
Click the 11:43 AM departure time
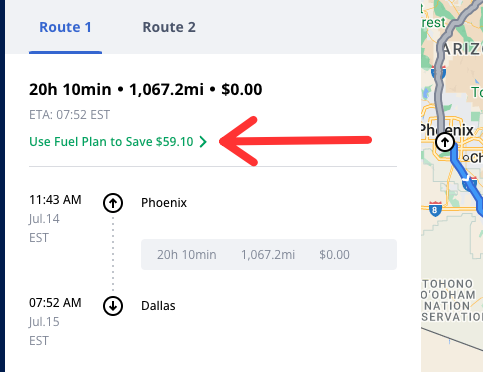(x=55, y=200)
